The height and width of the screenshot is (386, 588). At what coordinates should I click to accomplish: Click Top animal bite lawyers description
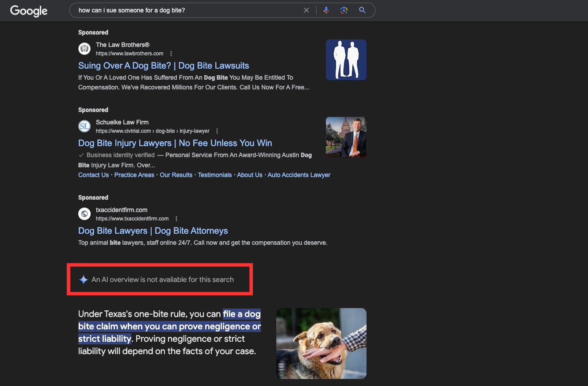(x=202, y=243)
